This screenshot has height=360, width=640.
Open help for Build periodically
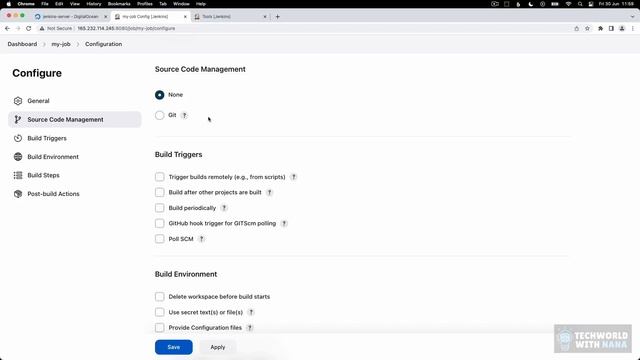coord(224,208)
